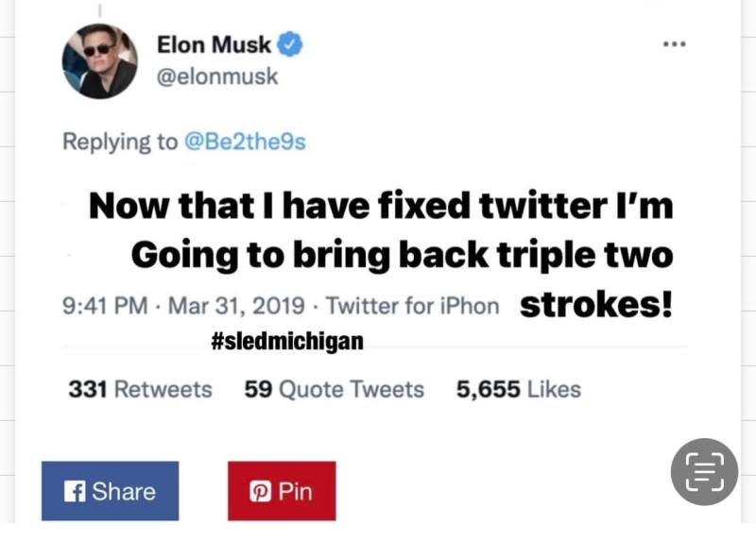Tap the live text scan icon
756x541 pixels.
[704, 472]
